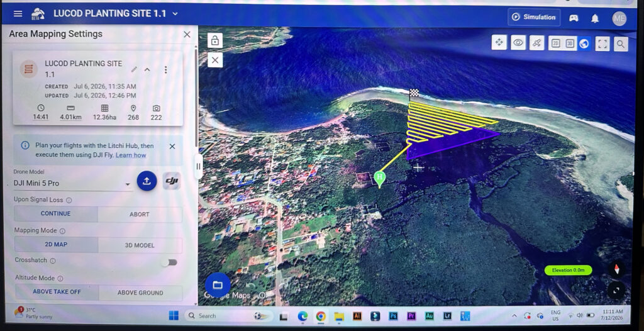Click the 268 waypoints stat

pyautogui.click(x=133, y=113)
